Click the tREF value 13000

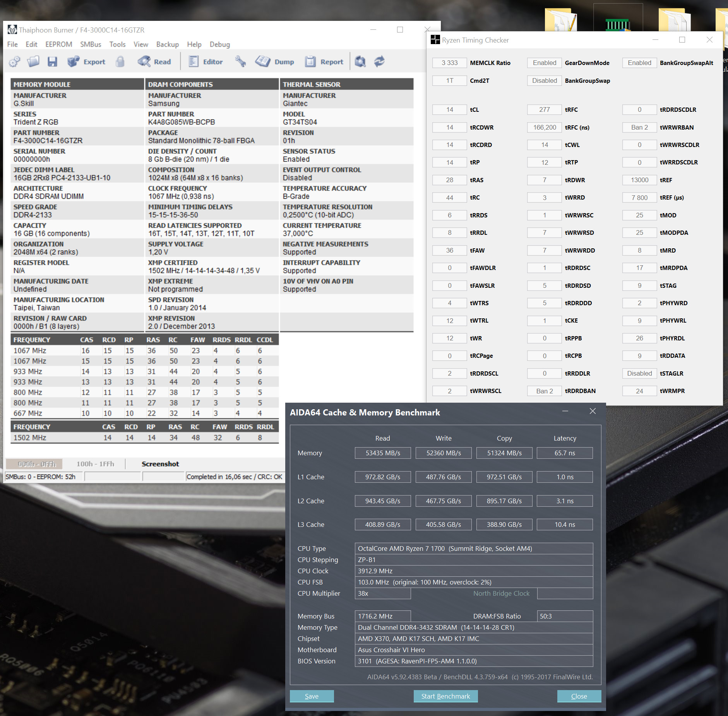coord(639,180)
